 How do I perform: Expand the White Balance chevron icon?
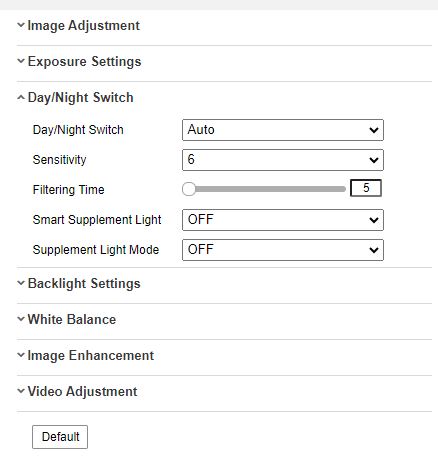point(21,319)
